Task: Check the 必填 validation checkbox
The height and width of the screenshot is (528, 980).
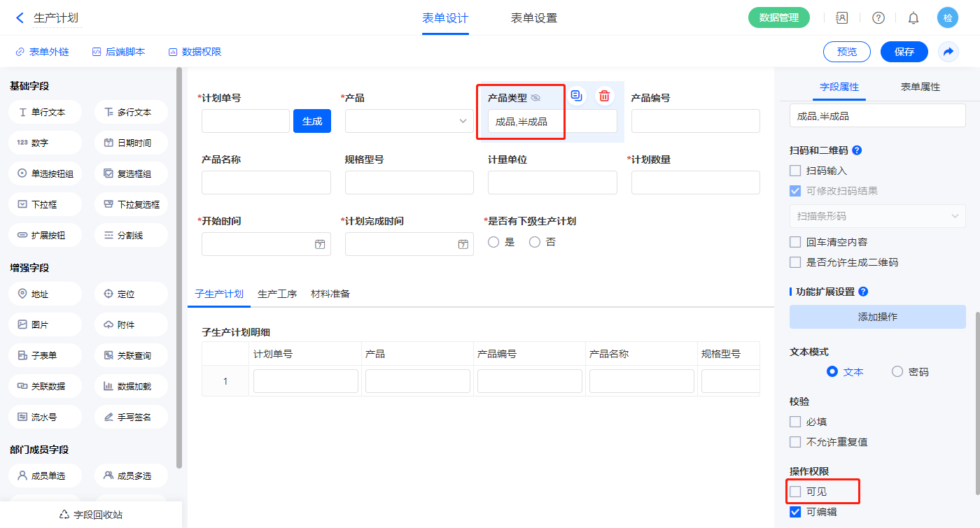Action: click(795, 422)
